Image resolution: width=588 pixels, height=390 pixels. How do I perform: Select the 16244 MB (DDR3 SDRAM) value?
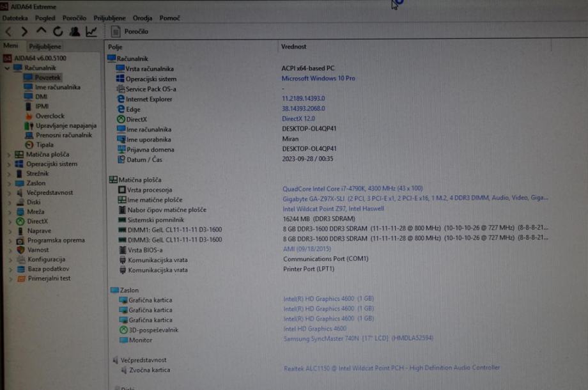(x=319, y=219)
